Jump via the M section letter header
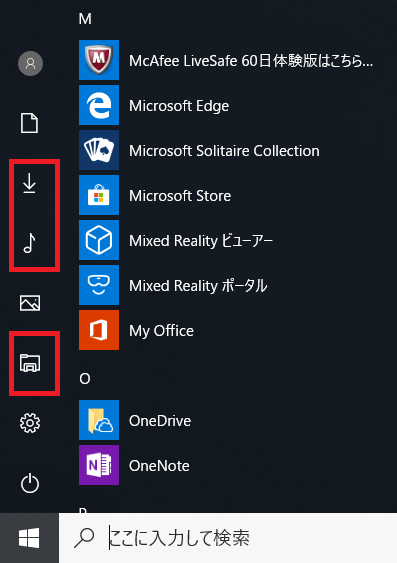This screenshot has height=563, width=397. [85, 19]
